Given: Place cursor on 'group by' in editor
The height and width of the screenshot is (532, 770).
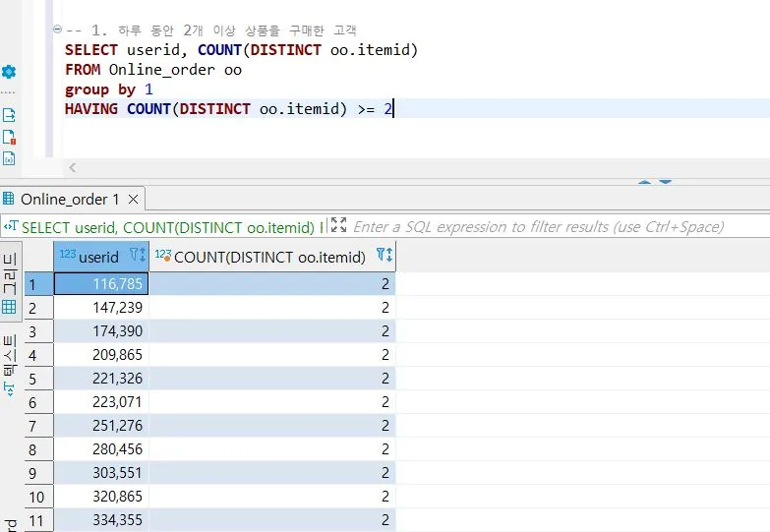Looking at the screenshot, I should [x=100, y=89].
